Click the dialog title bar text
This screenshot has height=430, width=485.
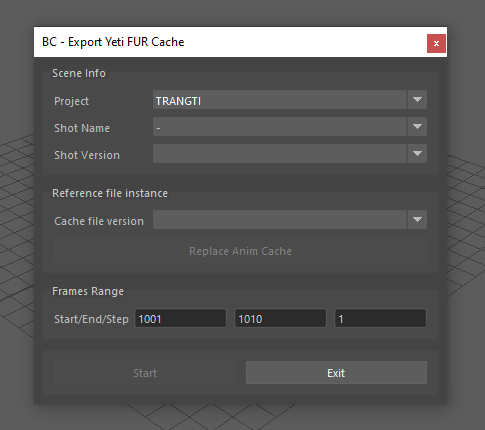pyautogui.click(x=113, y=42)
